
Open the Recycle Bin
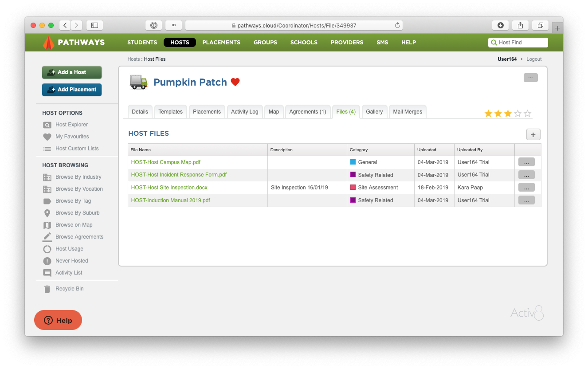[x=69, y=289]
